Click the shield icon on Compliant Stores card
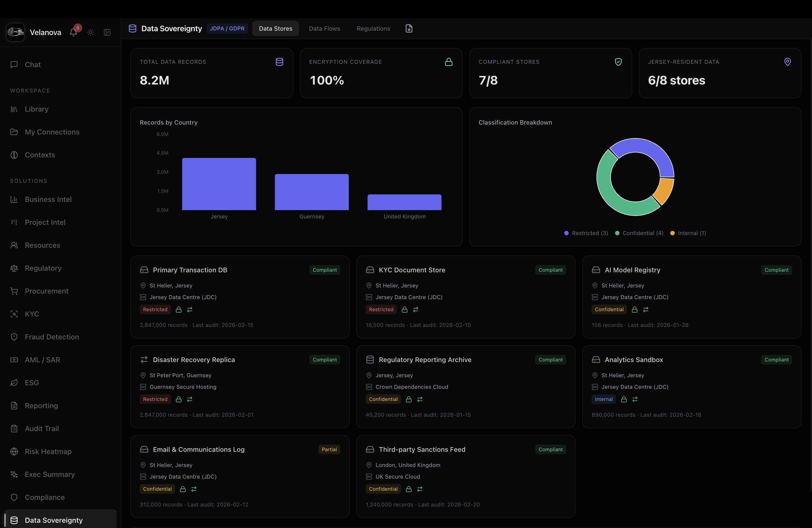Image resolution: width=812 pixels, height=528 pixels. (619, 62)
